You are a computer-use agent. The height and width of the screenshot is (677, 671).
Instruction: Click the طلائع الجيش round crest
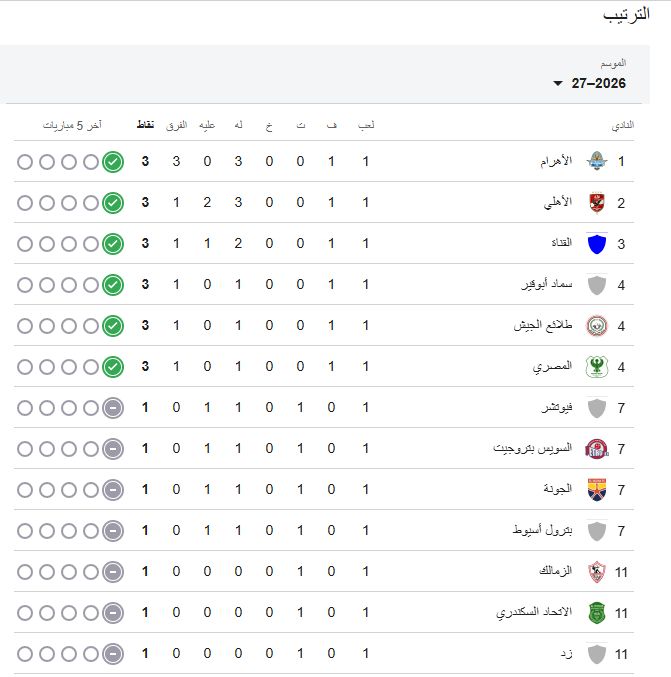click(597, 326)
